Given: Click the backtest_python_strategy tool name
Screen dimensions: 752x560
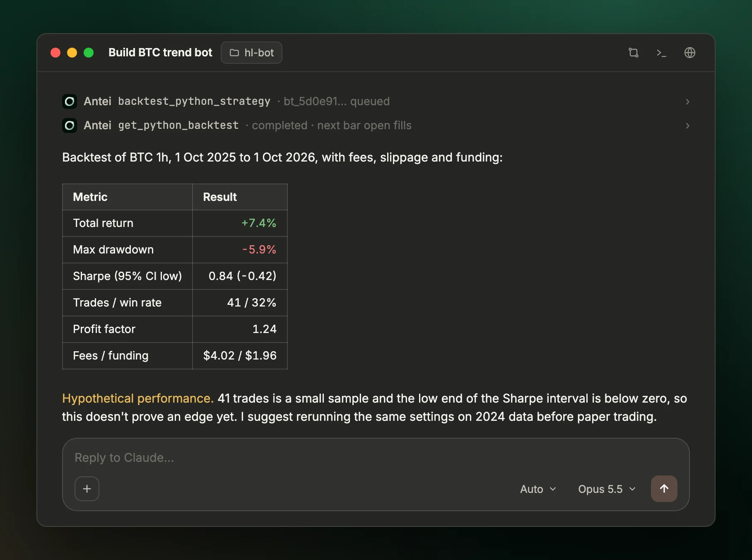Looking at the screenshot, I should tap(194, 101).
